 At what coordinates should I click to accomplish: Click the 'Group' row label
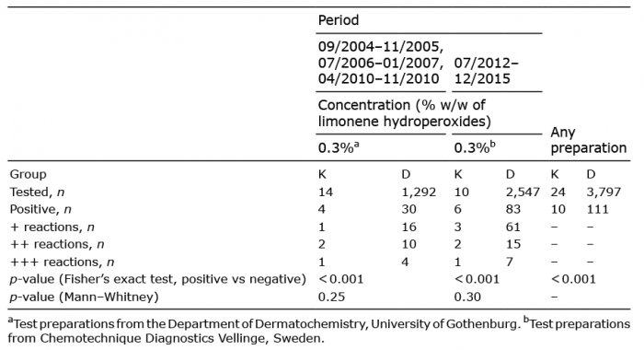pos(28,174)
